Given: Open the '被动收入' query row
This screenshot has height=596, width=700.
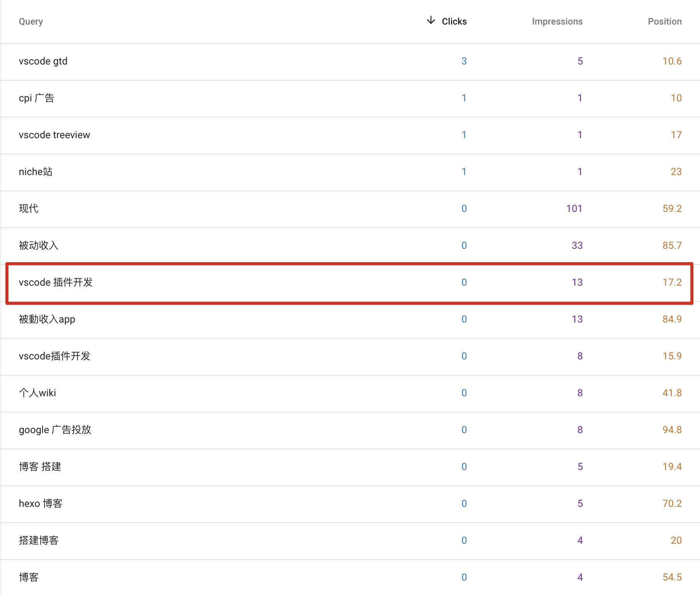Looking at the screenshot, I should tap(38, 246).
